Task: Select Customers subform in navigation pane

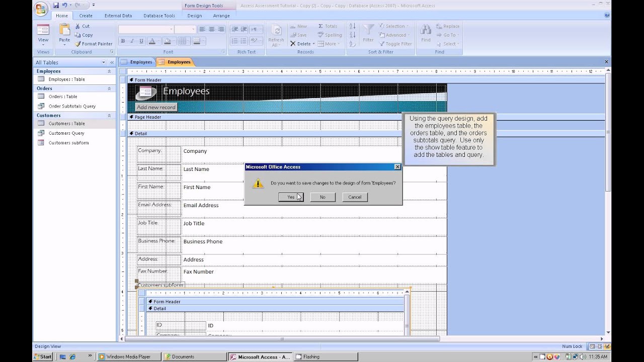Action: point(68,143)
